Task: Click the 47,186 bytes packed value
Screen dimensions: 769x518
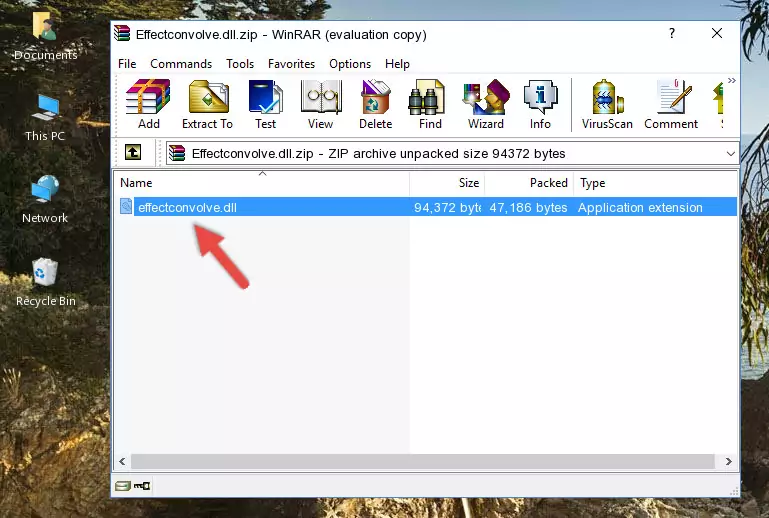Action: (x=528, y=207)
